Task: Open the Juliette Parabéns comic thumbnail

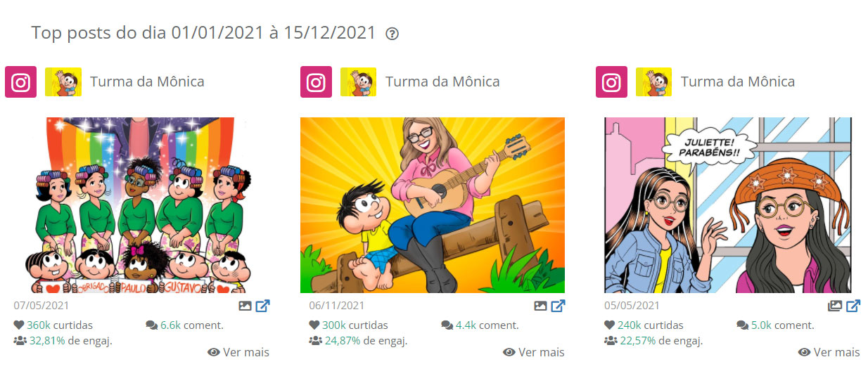Action: 728,205
